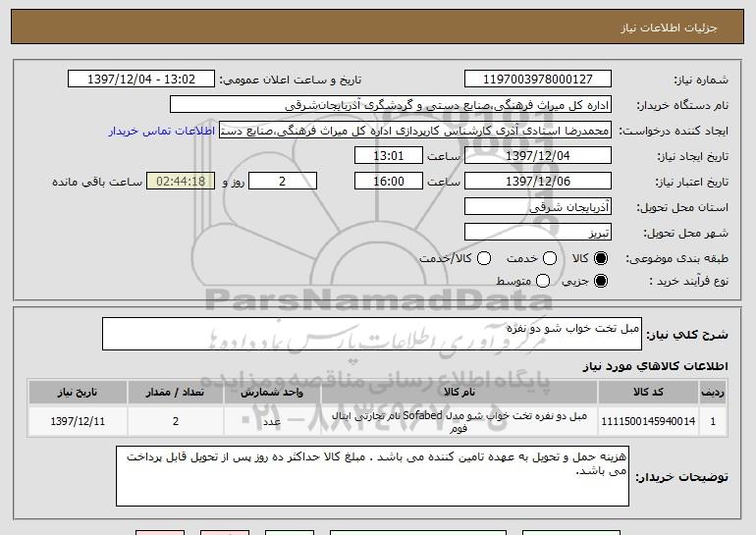
Task: Select the کالا radio button
Action: coord(601,258)
